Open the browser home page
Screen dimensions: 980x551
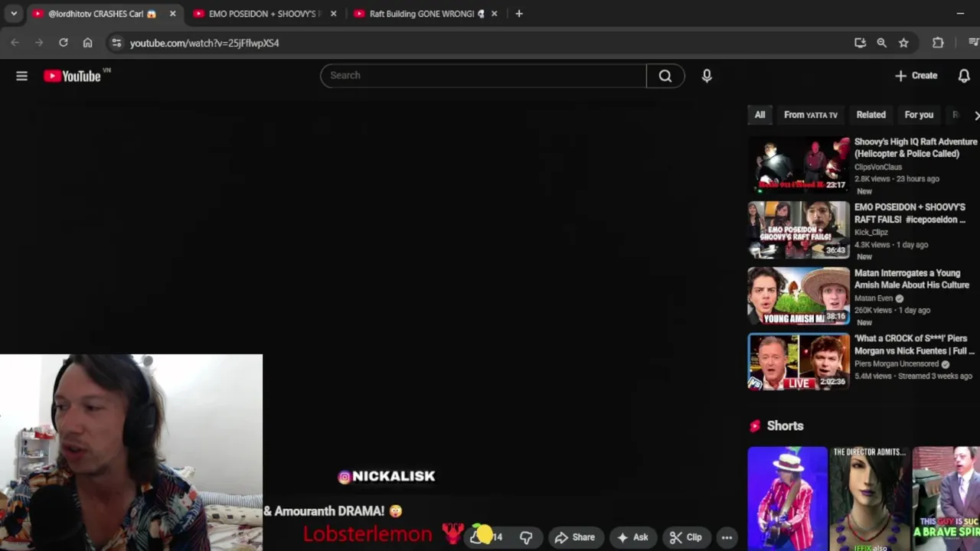click(x=87, y=43)
